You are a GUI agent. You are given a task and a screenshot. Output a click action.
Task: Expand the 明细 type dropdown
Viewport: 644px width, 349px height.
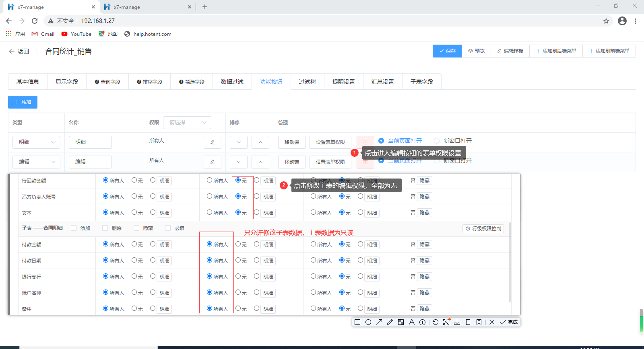(x=36, y=142)
